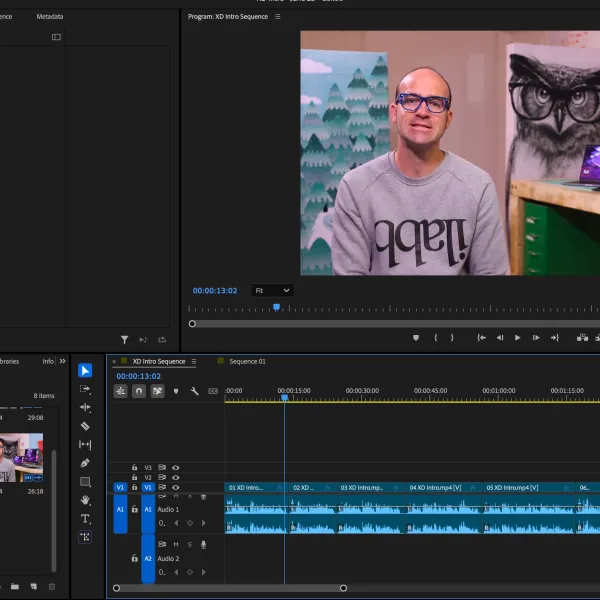Select the Type tool
600x600 pixels.
click(x=85, y=519)
